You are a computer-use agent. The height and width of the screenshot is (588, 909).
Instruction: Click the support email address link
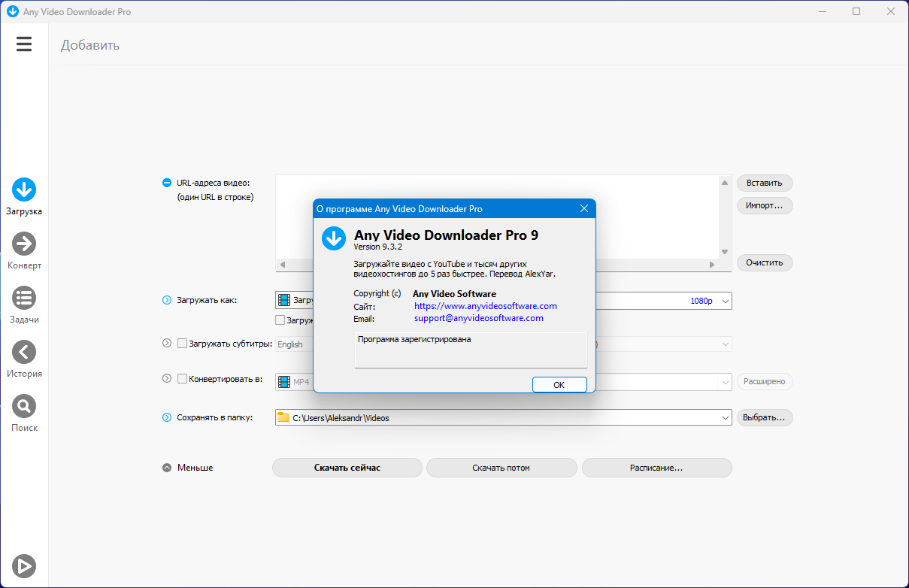pos(479,318)
